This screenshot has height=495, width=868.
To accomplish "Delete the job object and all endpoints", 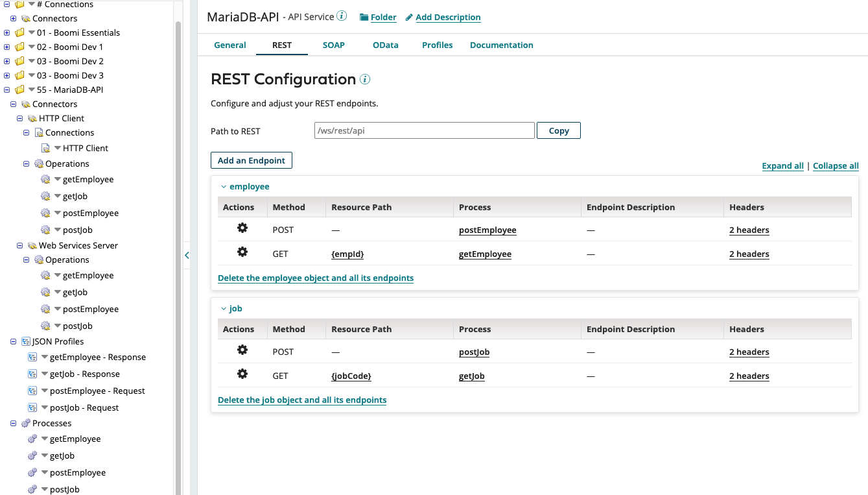I will click(x=302, y=400).
